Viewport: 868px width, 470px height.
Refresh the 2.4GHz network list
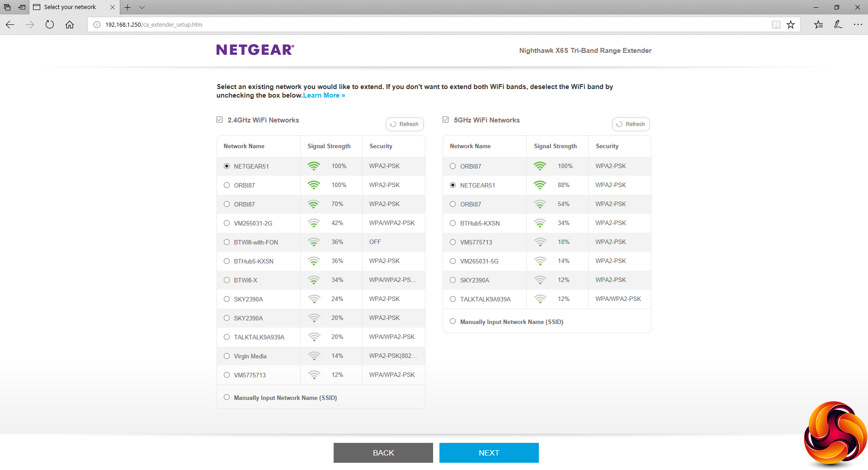(405, 124)
